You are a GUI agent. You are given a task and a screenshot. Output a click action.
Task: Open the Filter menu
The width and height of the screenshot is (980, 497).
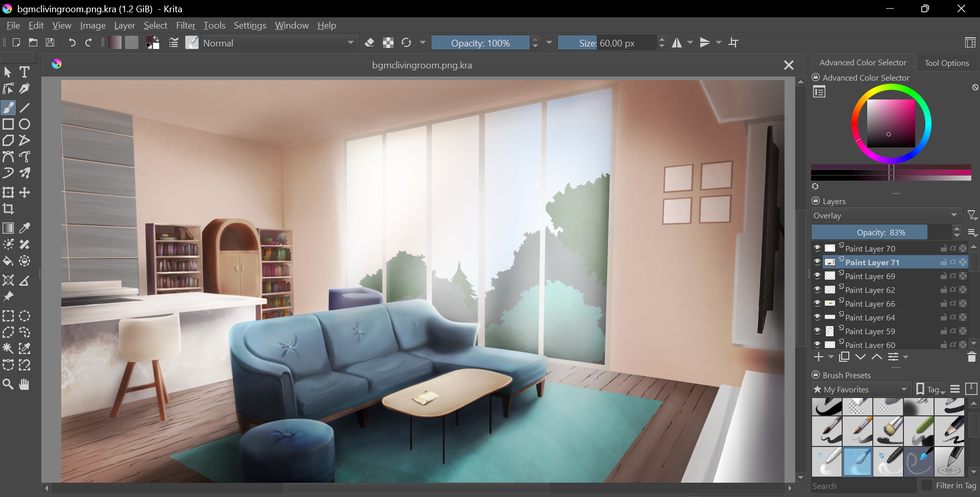[x=186, y=26]
